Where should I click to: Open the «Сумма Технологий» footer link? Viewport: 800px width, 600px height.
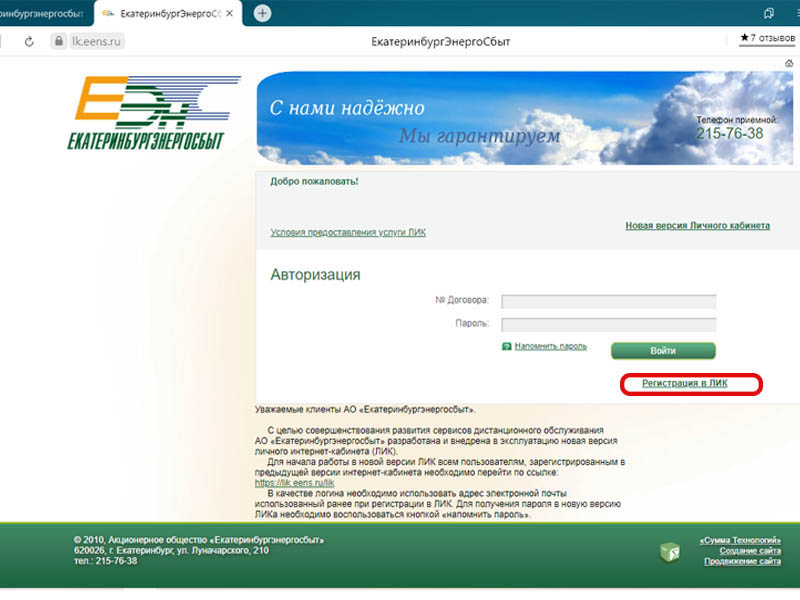(x=740, y=540)
